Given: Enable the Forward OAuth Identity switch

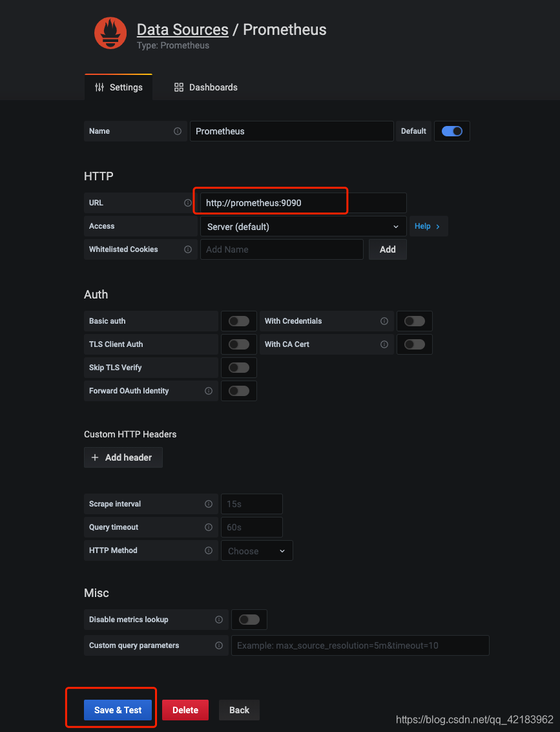Looking at the screenshot, I should [x=239, y=391].
